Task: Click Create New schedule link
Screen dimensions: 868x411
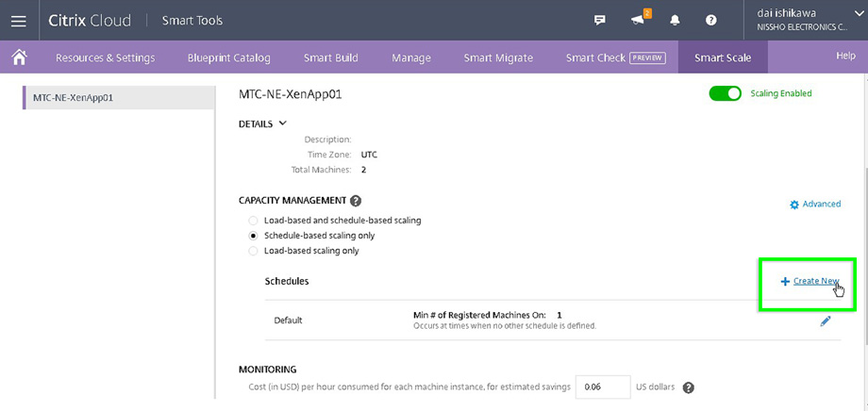Action: tap(815, 281)
